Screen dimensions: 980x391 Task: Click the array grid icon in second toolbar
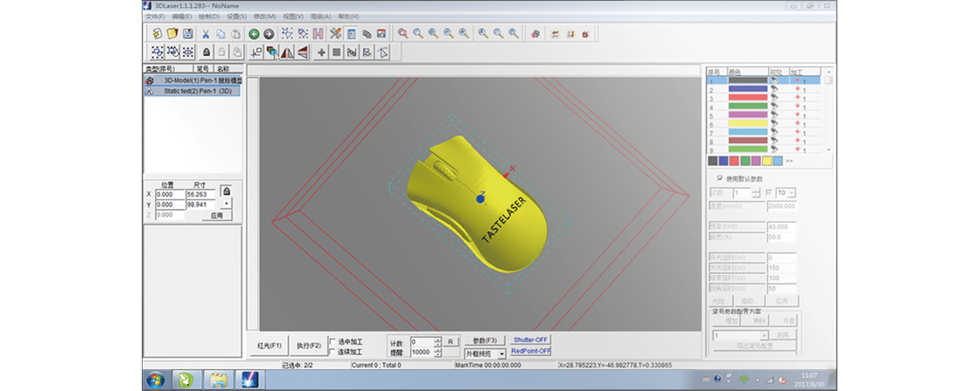(x=336, y=52)
